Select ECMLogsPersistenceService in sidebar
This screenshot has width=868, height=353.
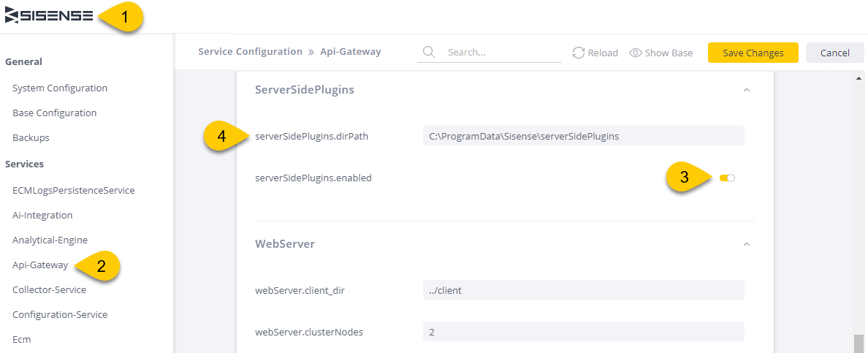(x=74, y=190)
